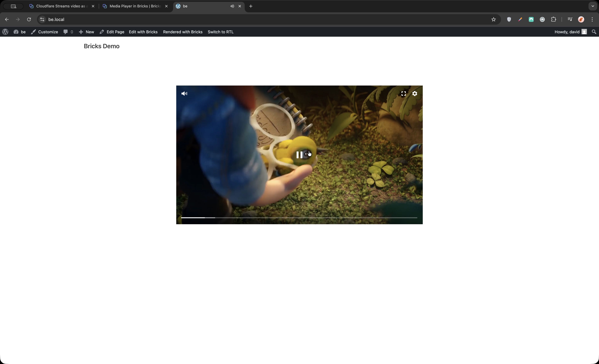
Task: Click the tab group button at top left
Action: coord(14,6)
